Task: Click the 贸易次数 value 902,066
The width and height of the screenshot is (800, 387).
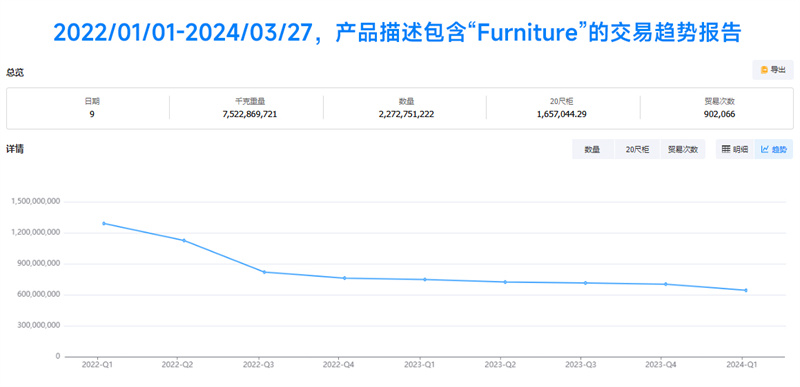Action: (719, 114)
